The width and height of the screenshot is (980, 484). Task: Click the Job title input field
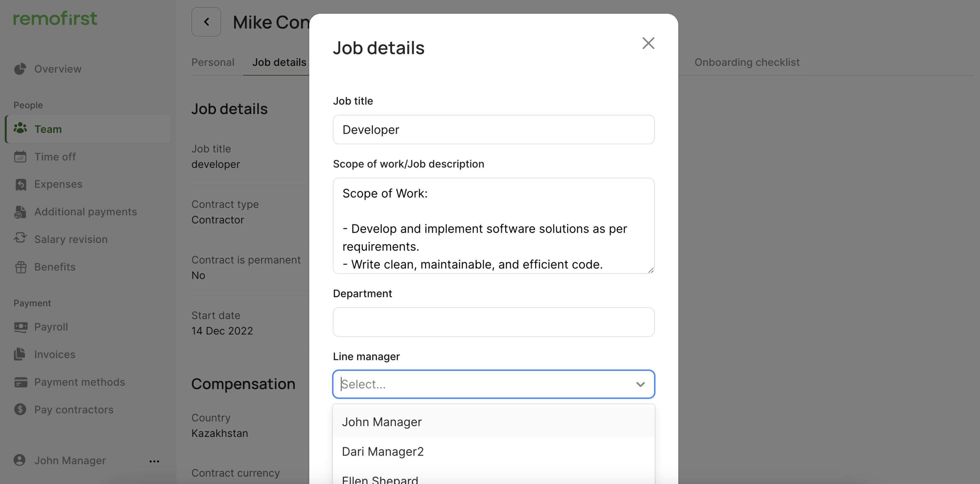[494, 130]
